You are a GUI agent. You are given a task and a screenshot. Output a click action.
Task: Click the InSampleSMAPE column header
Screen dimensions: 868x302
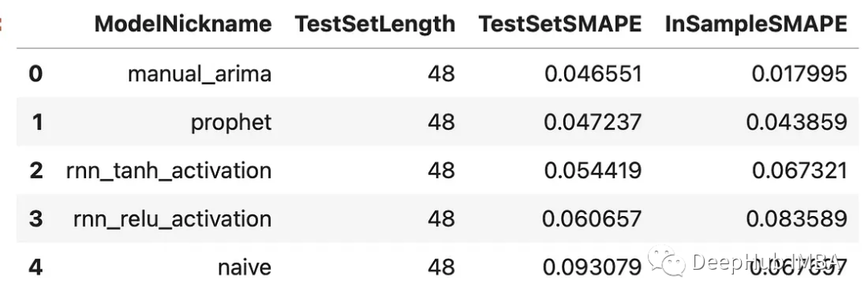coord(755,24)
